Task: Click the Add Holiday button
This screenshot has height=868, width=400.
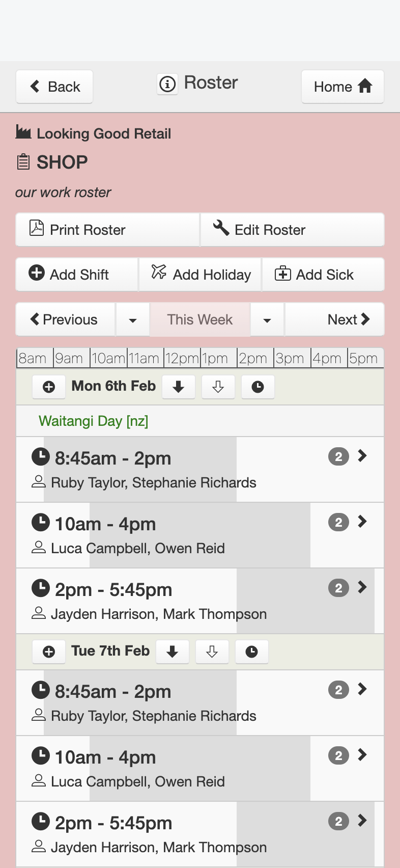Action: pyautogui.click(x=200, y=275)
